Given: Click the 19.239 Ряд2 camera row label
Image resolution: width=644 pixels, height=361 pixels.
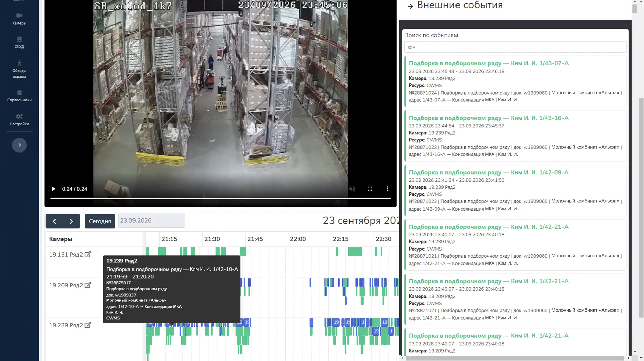Looking at the screenshot, I should pos(66,325).
